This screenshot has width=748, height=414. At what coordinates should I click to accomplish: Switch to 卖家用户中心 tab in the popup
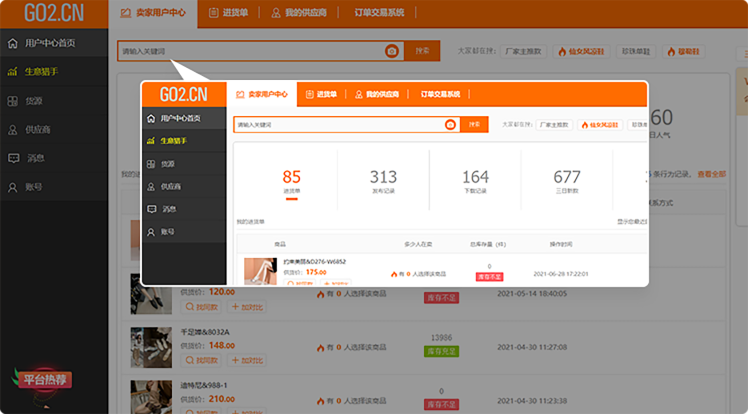tap(262, 94)
